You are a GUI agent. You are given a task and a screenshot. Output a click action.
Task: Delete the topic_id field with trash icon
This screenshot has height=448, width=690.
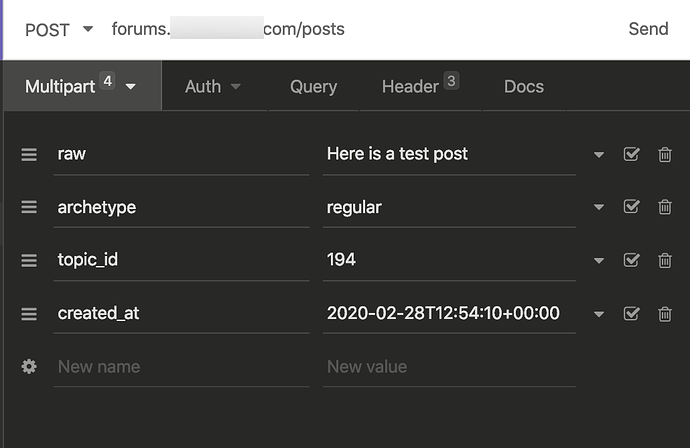pyautogui.click(x=664, y=260)
